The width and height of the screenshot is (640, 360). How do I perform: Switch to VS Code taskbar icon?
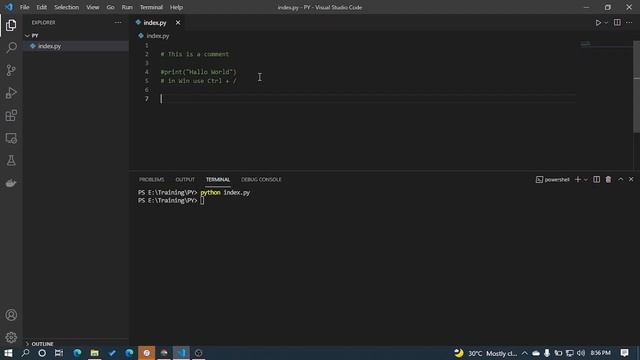point(181,353)
